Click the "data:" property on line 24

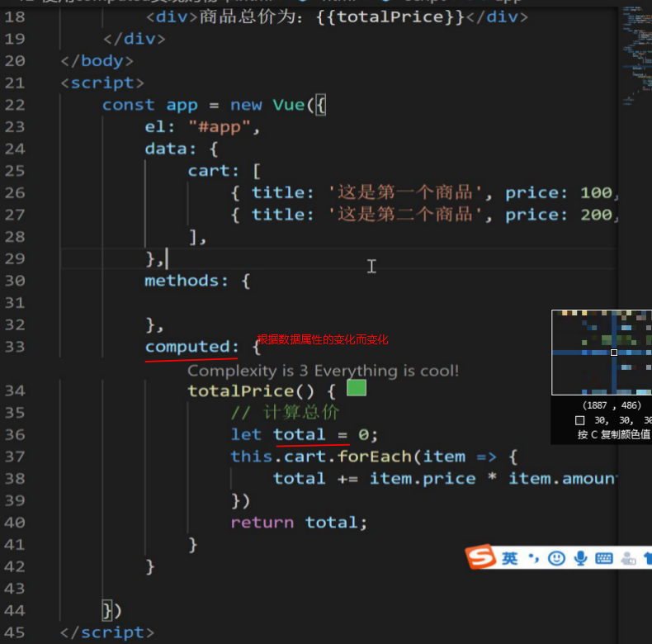171,149
